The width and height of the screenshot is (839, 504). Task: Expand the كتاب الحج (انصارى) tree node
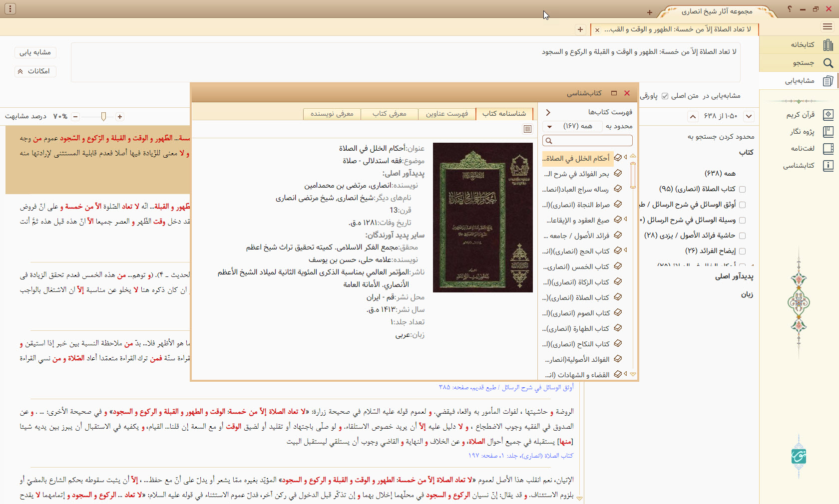625,250
